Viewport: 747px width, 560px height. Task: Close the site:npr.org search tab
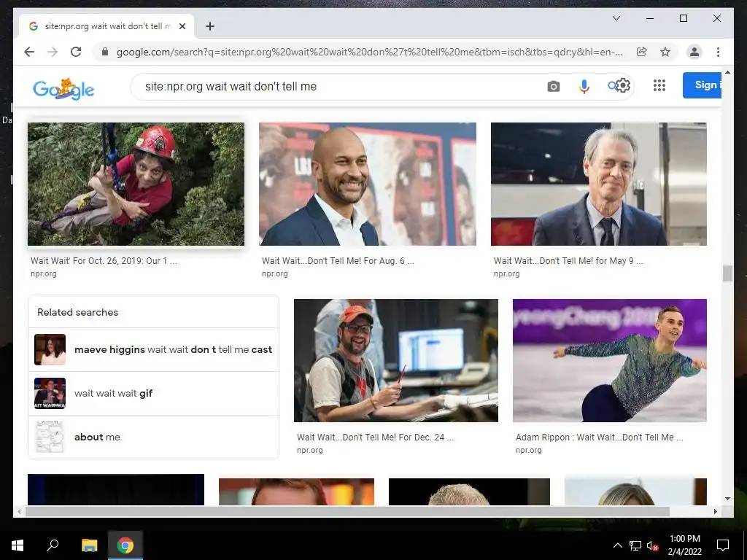tap(182, 26)
